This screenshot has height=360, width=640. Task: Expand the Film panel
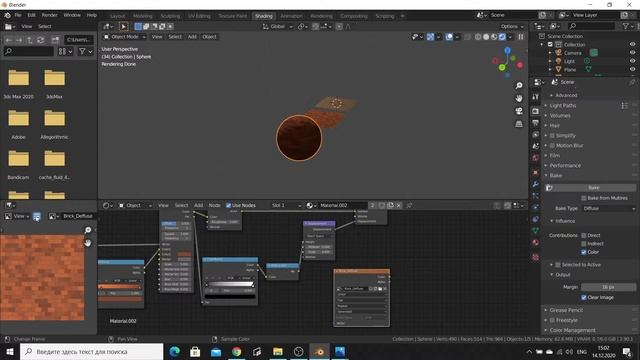[x=554, y=156]
